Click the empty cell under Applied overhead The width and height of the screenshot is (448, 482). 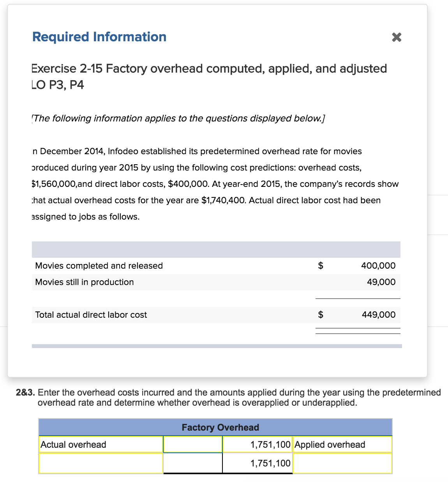point(342,463)
